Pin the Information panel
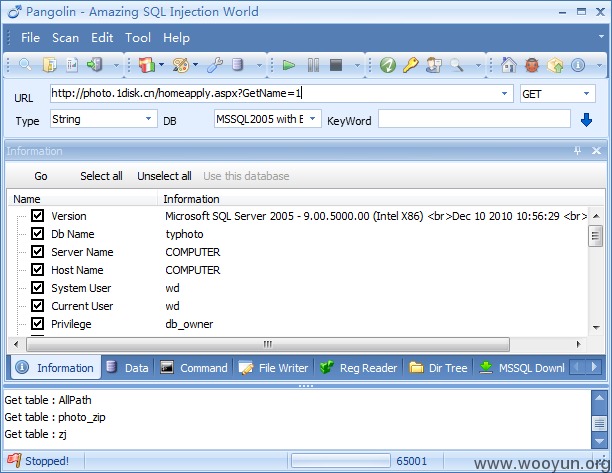Viewport: 612px width, 473px height. (x=577, y=150)
